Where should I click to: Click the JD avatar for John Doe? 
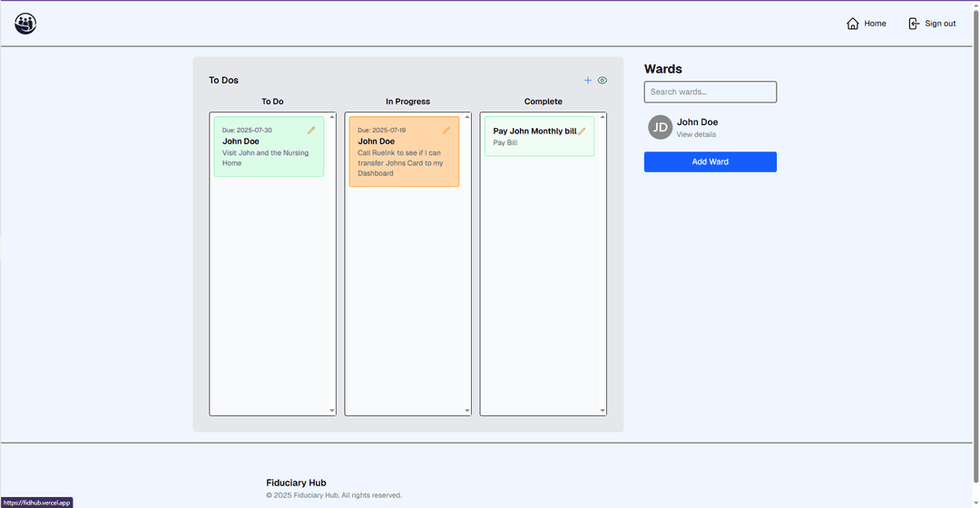pyautogui.click(x=661, y=127)
